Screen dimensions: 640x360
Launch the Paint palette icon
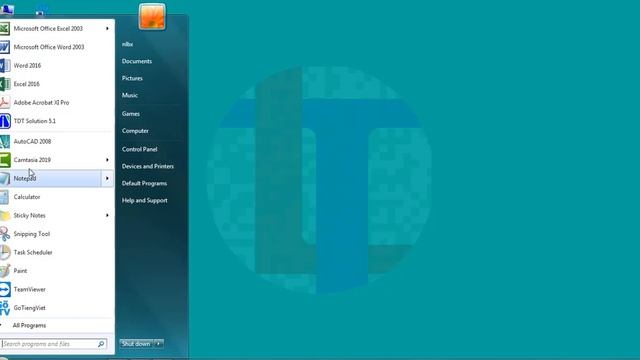tap(4, 271)
